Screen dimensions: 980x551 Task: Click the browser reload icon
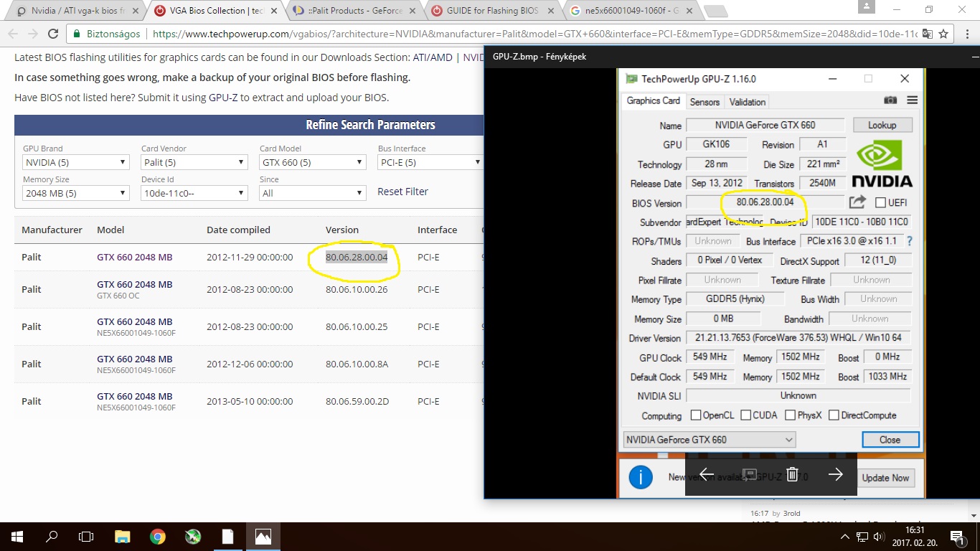point(52,34)
